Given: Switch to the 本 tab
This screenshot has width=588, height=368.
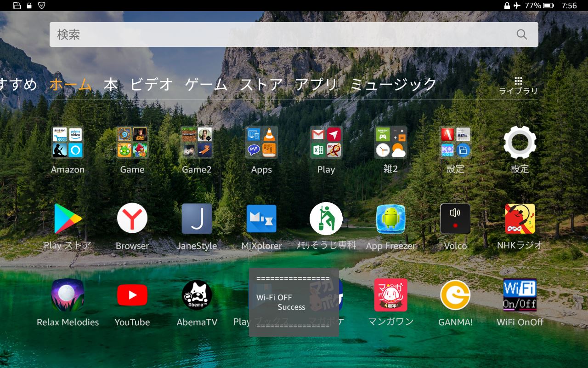Looking at the screenshot, I should (111, 85).
